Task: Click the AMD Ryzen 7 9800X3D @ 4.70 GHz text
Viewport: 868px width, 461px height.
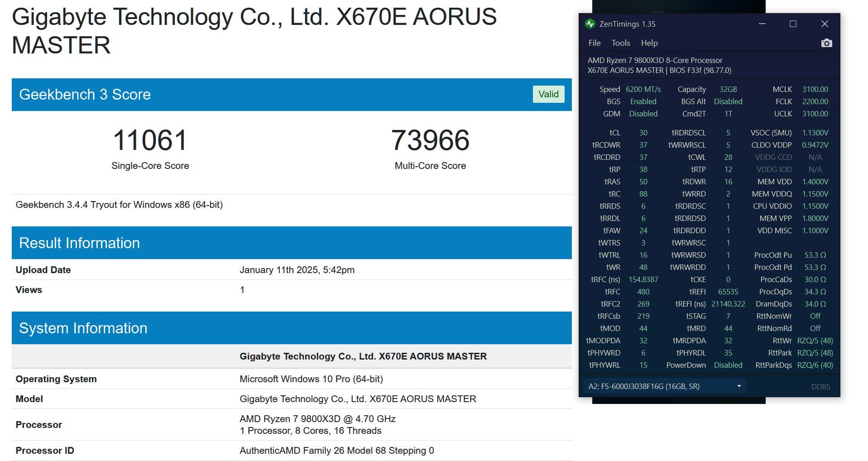Action: [317, 419]
